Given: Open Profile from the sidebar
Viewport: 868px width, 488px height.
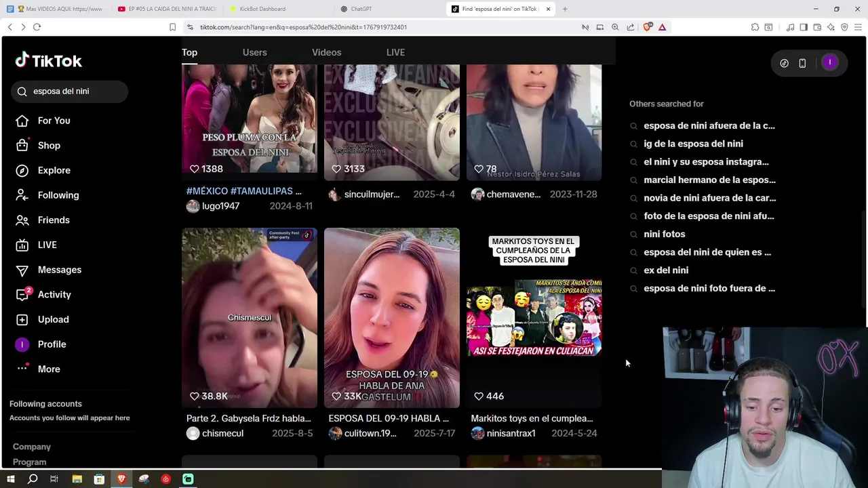Looking at the screenshot, I should tap(41, 344).
